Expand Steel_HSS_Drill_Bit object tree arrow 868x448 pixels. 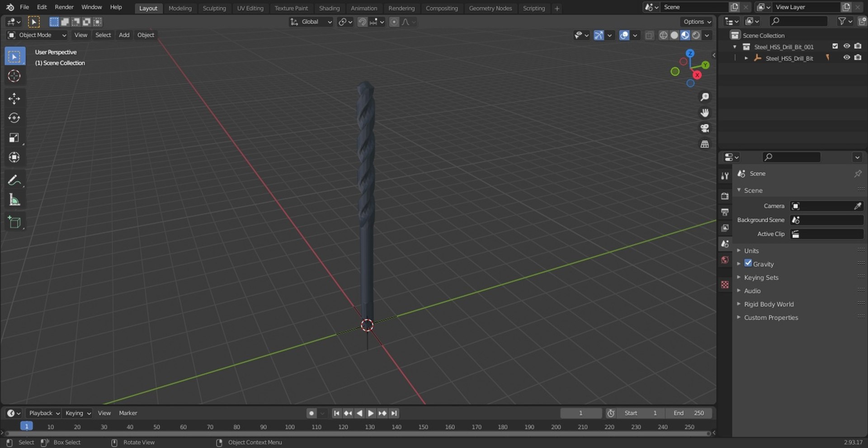click(x=746, y=58)
